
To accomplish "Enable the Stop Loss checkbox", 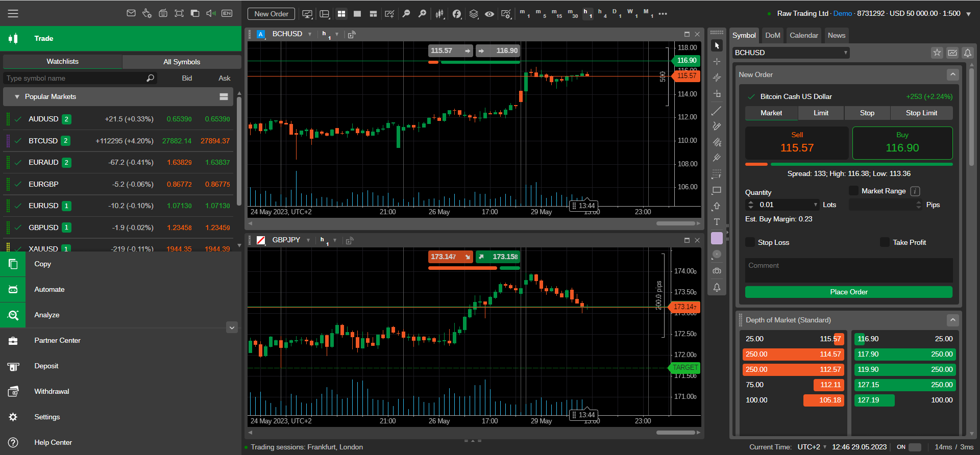I will [x=750, y=242].
